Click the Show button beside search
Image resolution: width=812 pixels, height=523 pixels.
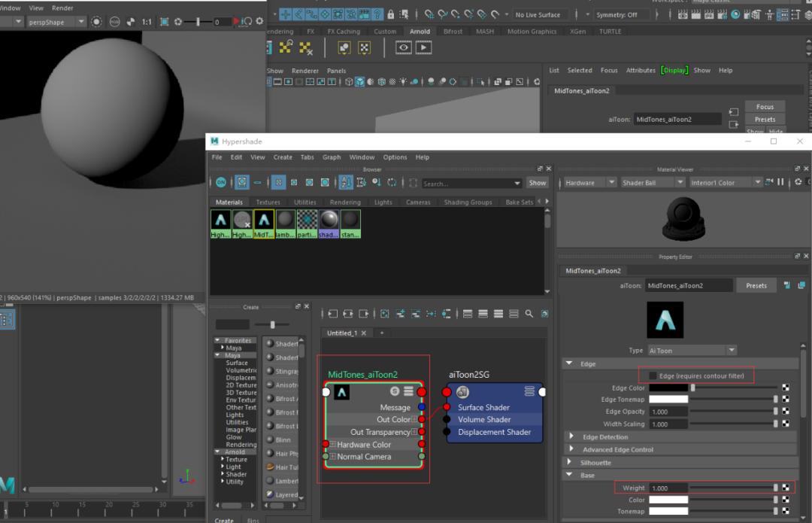(x=537, y=183)
